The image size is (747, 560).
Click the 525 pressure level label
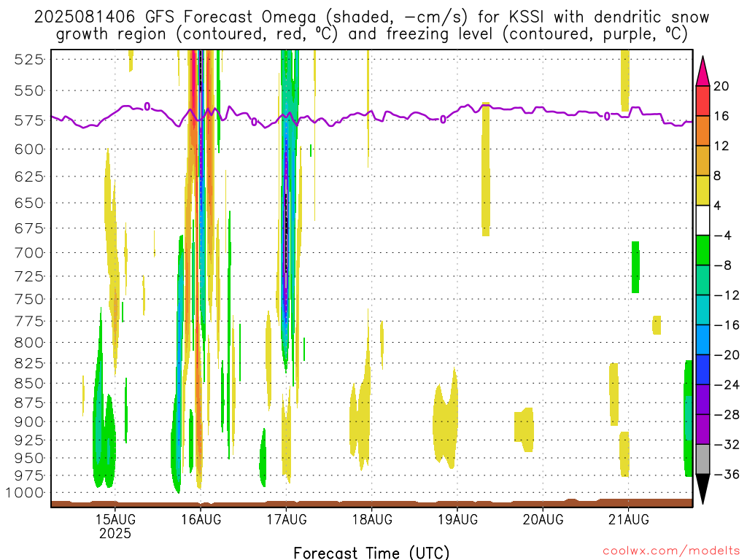28,60
